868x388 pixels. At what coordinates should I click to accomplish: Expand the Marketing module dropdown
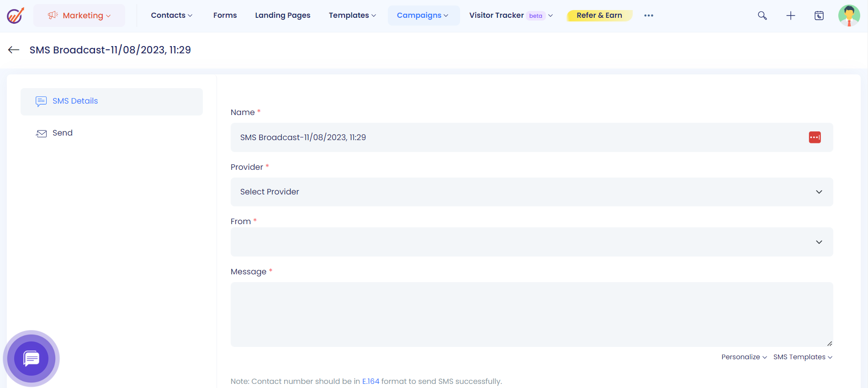[x=79, y=16]
